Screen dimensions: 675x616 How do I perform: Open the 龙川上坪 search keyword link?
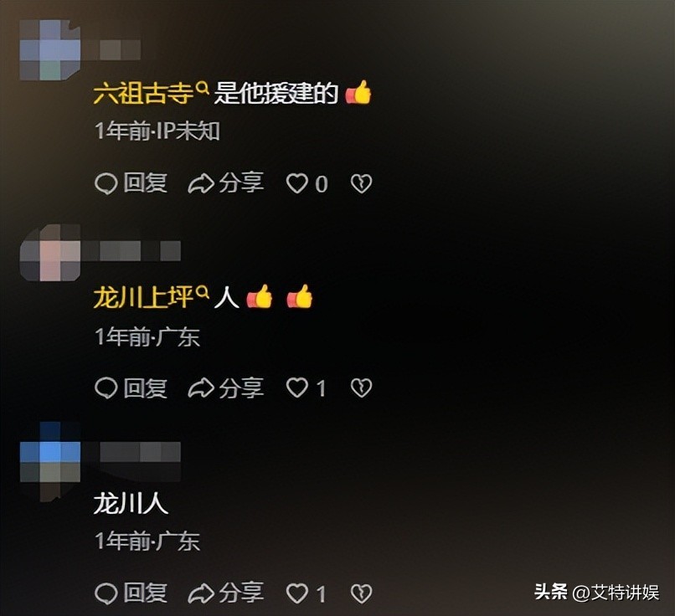point(143,298)
